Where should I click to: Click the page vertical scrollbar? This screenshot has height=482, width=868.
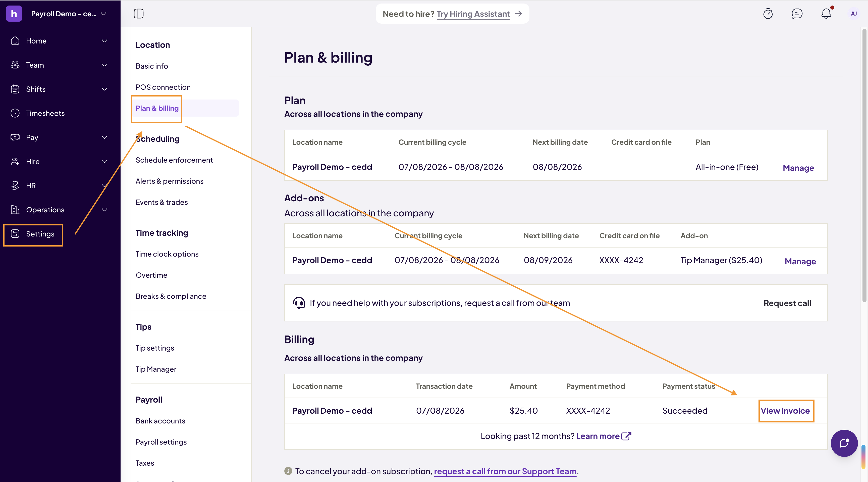tap(864, 165)
